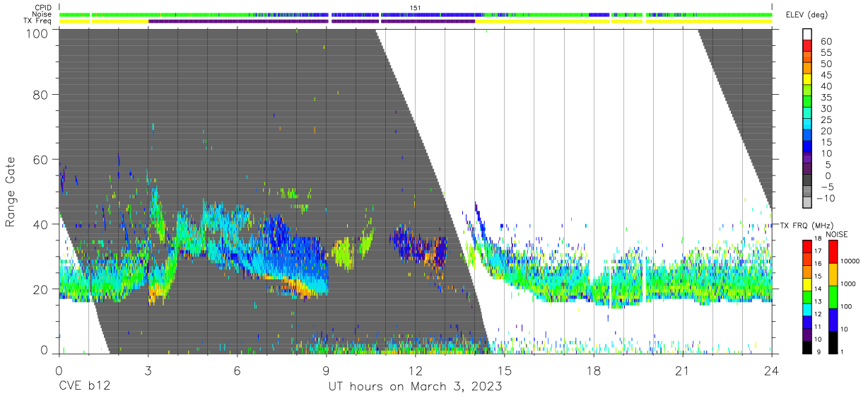Viewport: 868px width, 401px height.
Task: Click the CPID value 151
Action: [x=416, y=8]
